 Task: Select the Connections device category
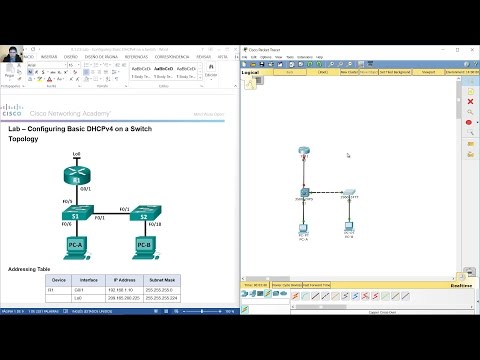pos(268,293)
